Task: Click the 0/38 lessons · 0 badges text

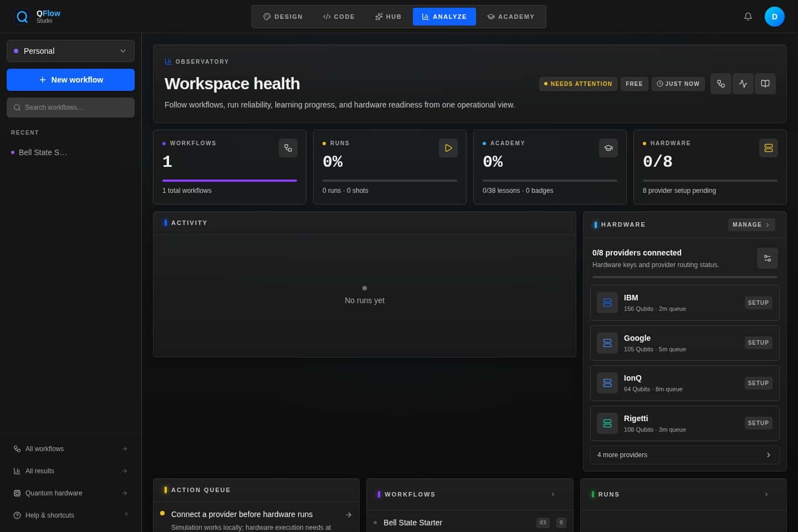Action: 518,191
